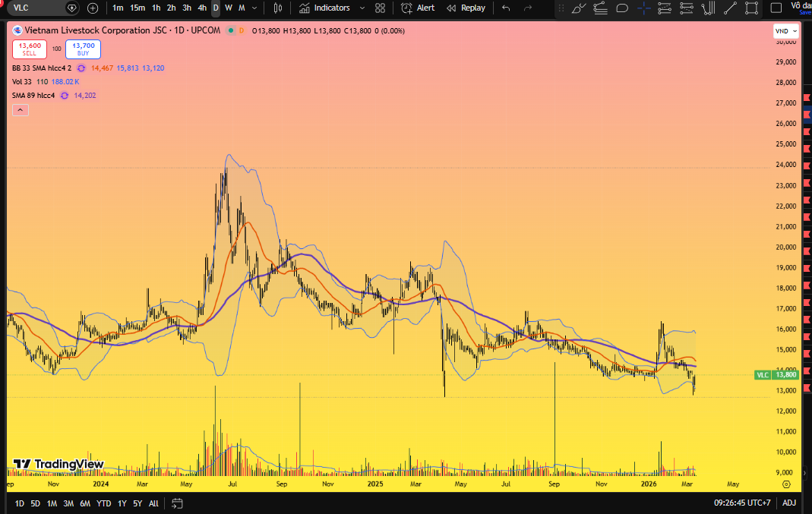This screenshot has height=514, width=812.
Task: Open chart settings gear on time axis
Action: click(786, 484)
